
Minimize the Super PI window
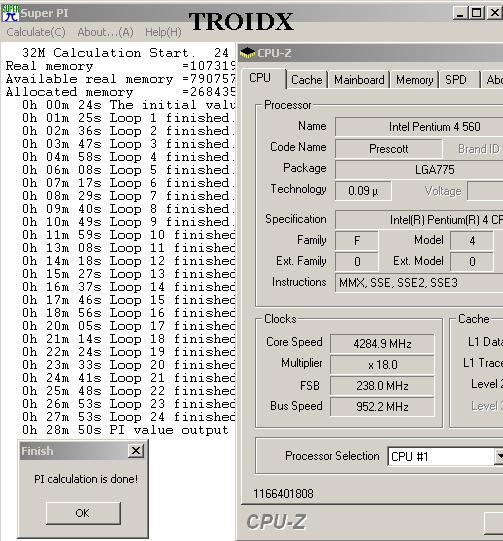[460, 13]
